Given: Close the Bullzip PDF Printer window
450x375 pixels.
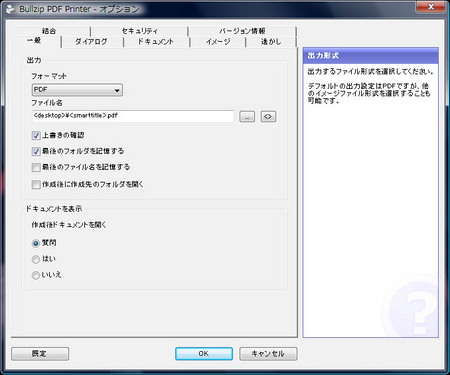Looking at the screenshot, I should coord(431,7).
